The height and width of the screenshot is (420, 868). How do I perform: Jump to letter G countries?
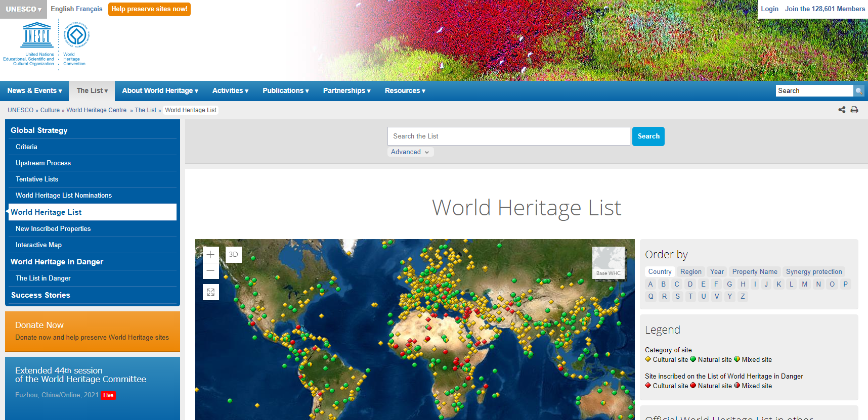point(729,284)
